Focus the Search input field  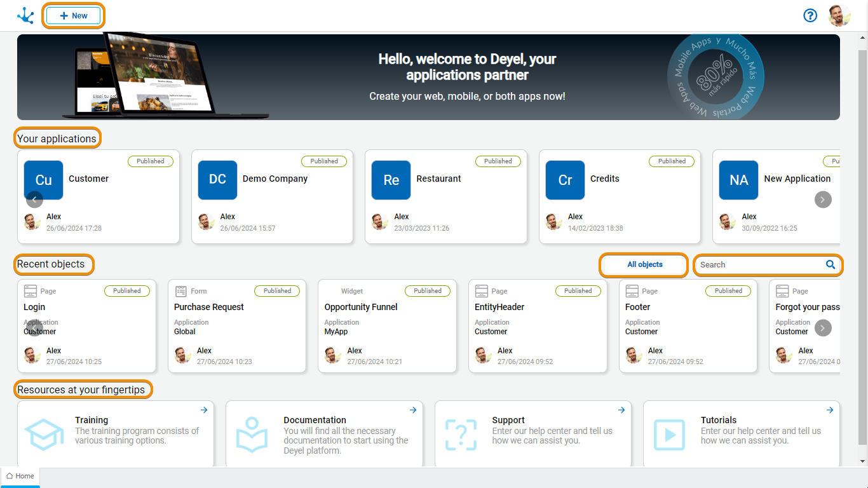(759, 265)
